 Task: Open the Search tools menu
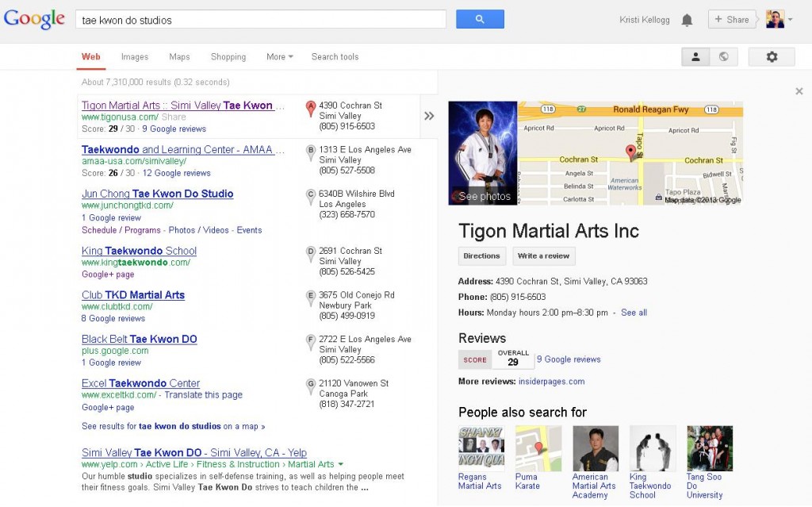(x=335, y=57)
